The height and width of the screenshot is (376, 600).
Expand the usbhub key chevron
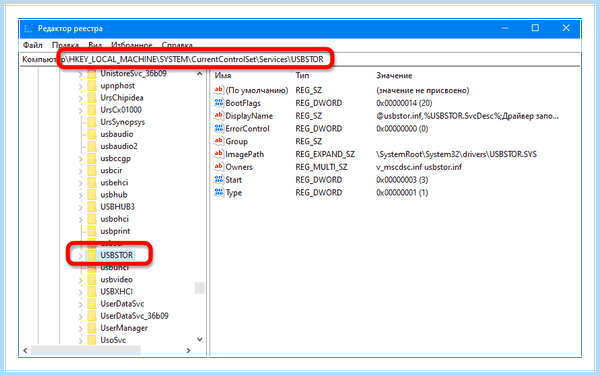80,195
